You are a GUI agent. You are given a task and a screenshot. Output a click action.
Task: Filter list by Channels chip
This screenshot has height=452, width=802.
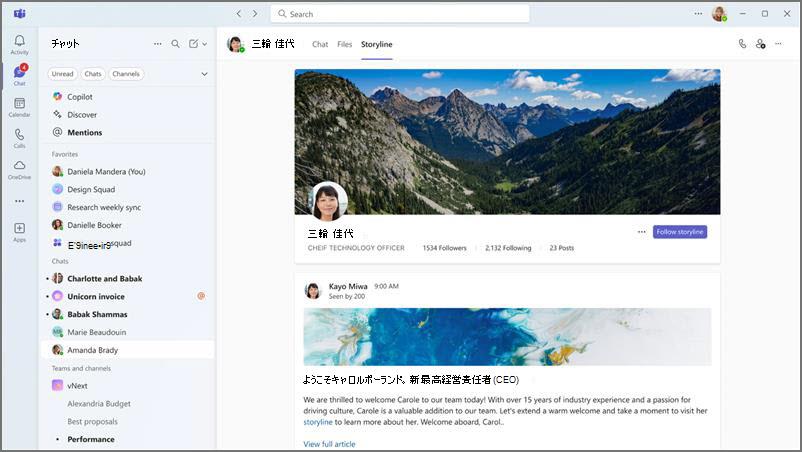pyautogui.click(x=126, y=74)
